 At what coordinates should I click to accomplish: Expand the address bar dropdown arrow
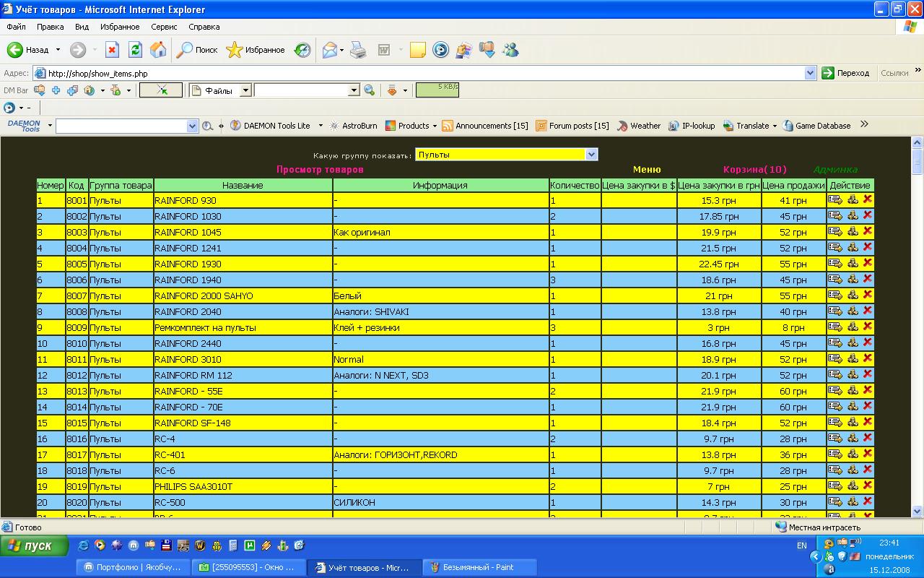tap(810, 73)
